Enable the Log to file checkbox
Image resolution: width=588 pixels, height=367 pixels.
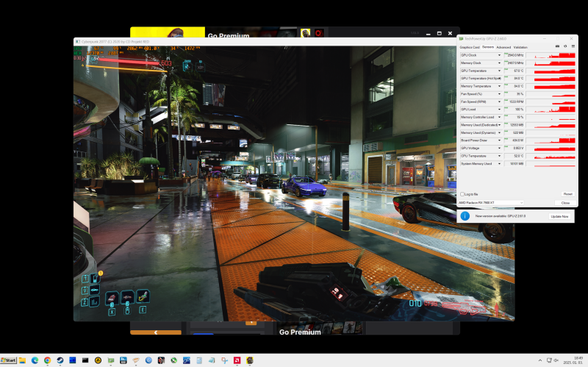pos(462,194)
